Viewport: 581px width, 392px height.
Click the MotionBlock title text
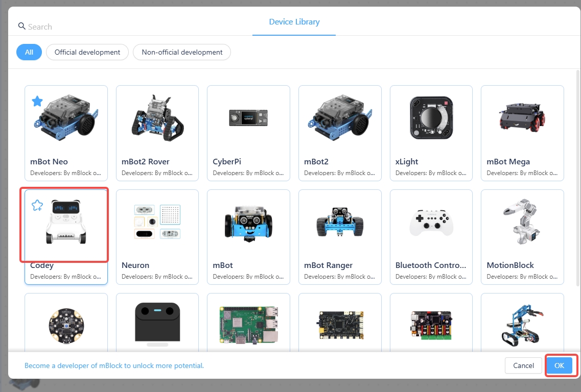(x=510, y=265)
